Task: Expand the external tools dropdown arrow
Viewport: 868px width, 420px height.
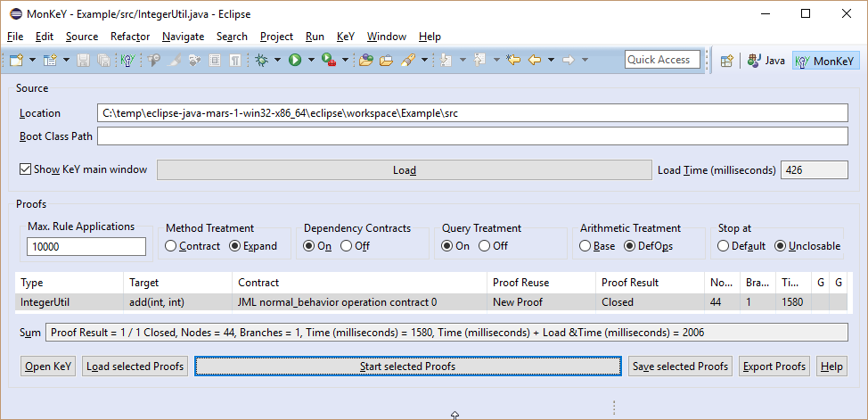Action: 346,60
